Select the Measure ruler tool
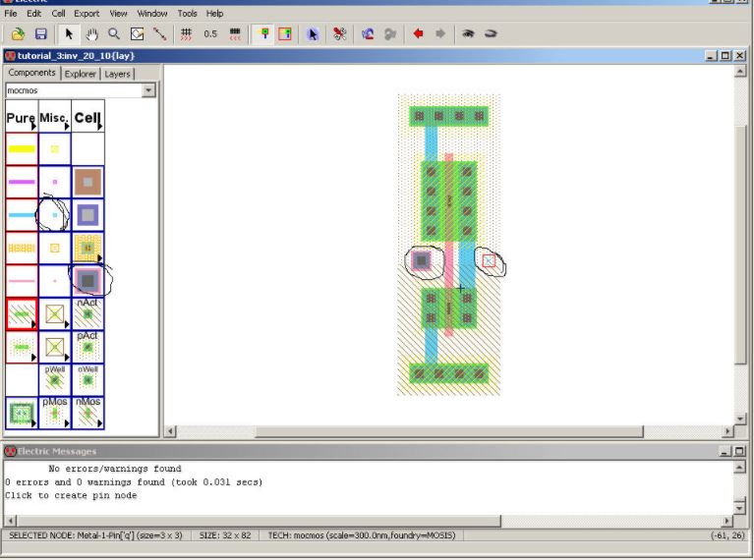The height and width of the screenshot is (560, 754). pos(160,33)
